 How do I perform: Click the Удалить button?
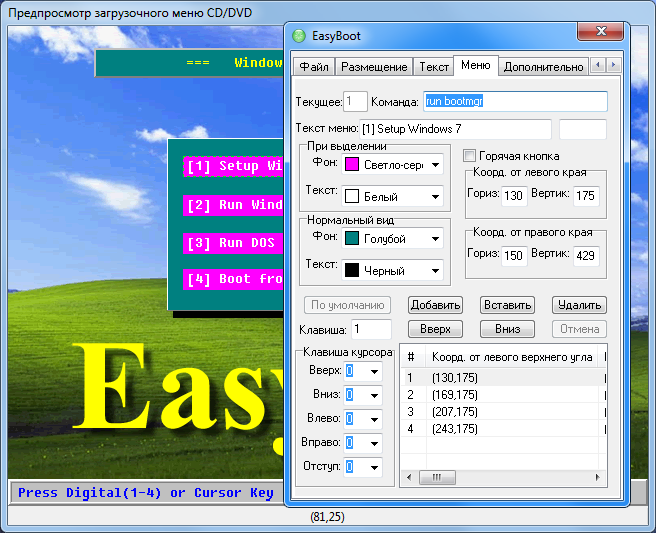(x=579, y=305)
